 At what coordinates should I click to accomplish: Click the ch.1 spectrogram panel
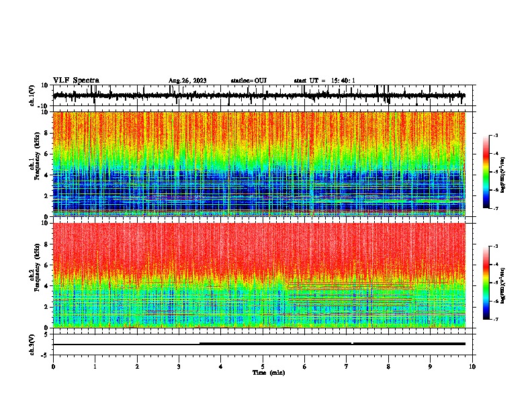point(259,164)
